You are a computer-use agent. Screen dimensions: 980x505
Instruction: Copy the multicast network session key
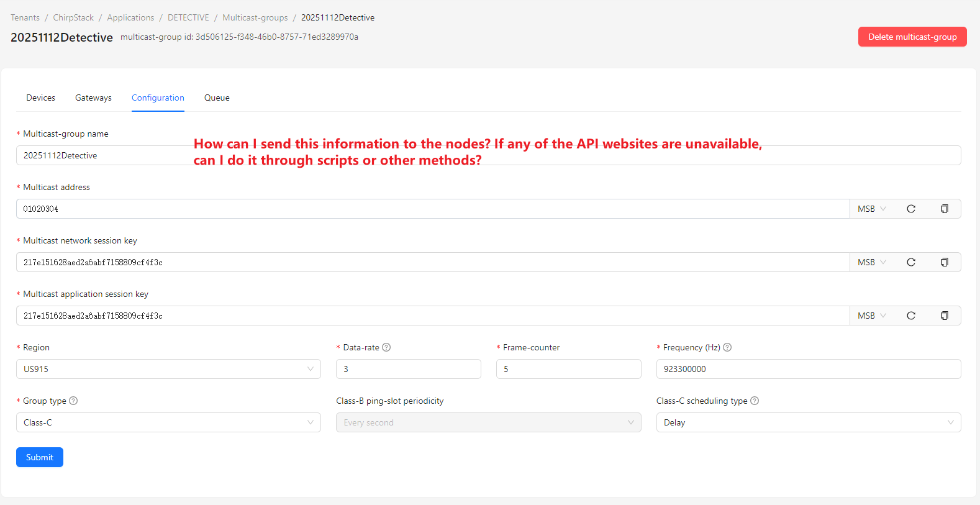coord(944,262)
